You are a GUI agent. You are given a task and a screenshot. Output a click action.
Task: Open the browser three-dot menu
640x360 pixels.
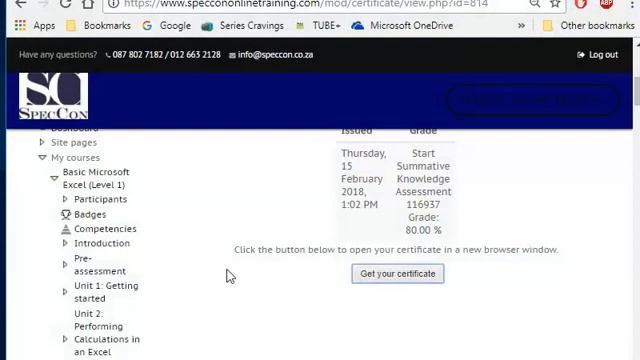(632, 4)
